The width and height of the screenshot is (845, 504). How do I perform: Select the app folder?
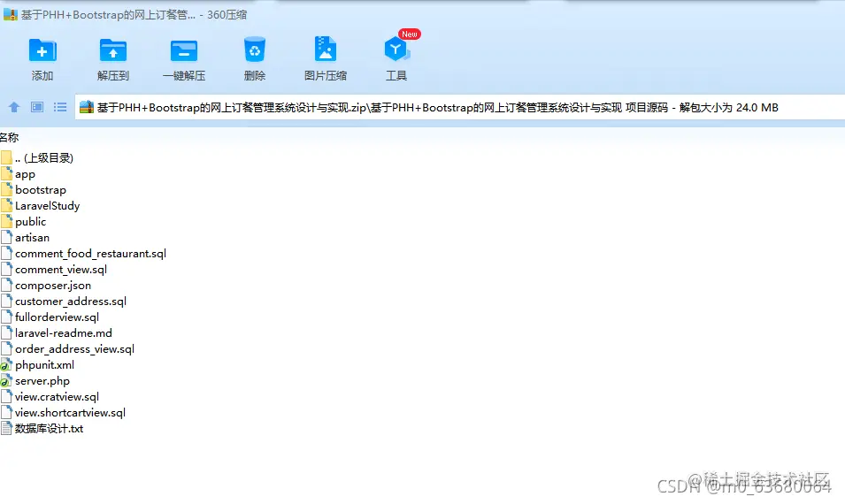point(18,174)
